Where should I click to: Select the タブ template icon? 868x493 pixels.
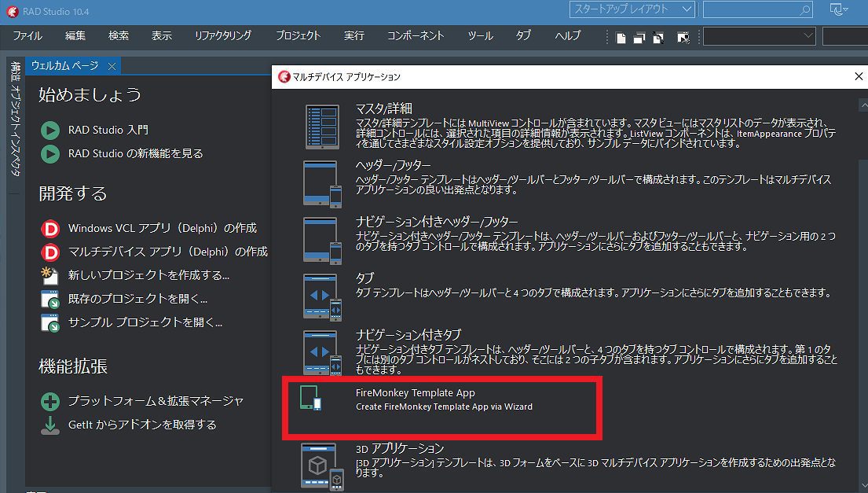point(321,297)
